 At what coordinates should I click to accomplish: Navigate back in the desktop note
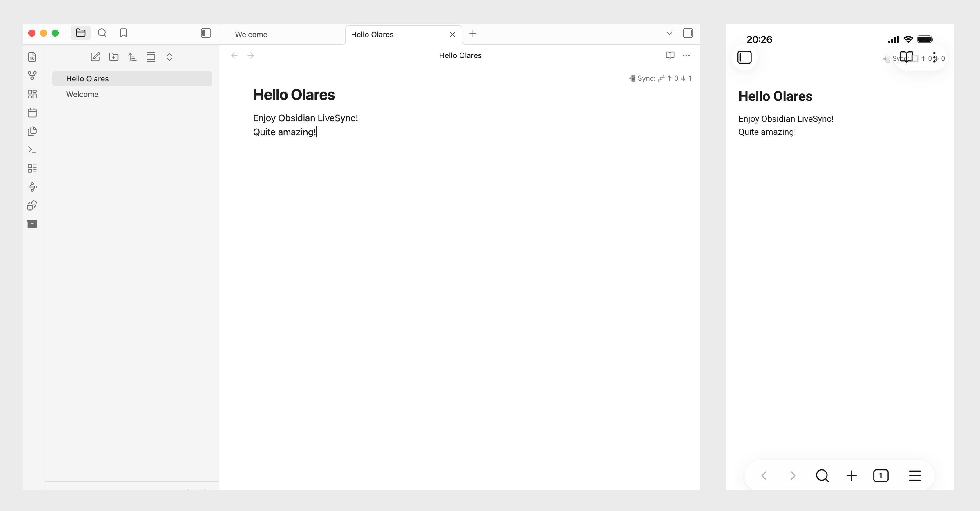click(234, 55)
